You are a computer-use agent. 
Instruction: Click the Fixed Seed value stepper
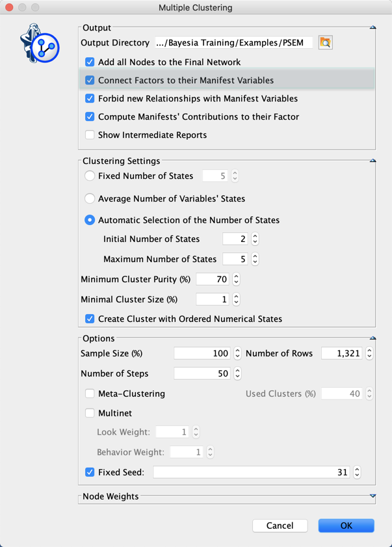(x=357, y=472)
